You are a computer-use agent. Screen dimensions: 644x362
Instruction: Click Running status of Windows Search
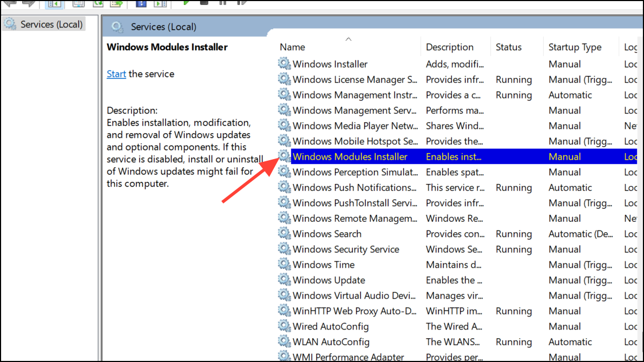(x=514, y=234)
